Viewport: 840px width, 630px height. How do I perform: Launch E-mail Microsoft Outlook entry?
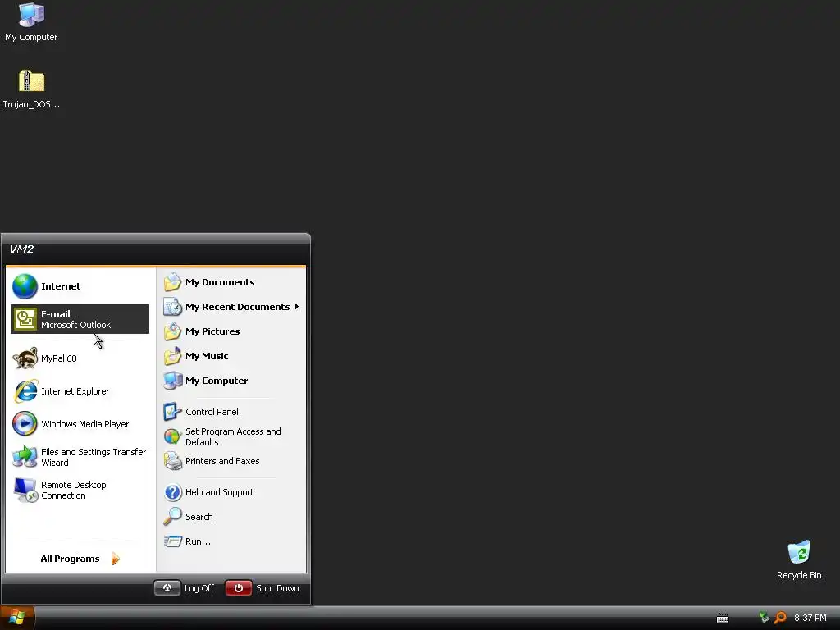tap(80, 319)
